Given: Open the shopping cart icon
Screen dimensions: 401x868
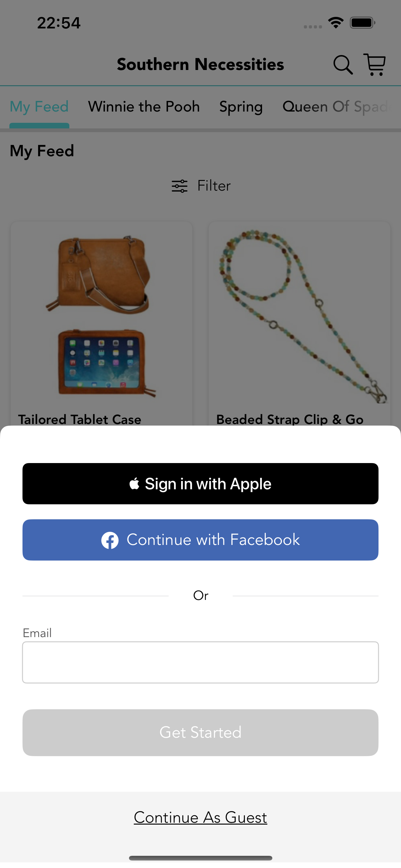Looking at the screenshot, I should click(374, 64).
